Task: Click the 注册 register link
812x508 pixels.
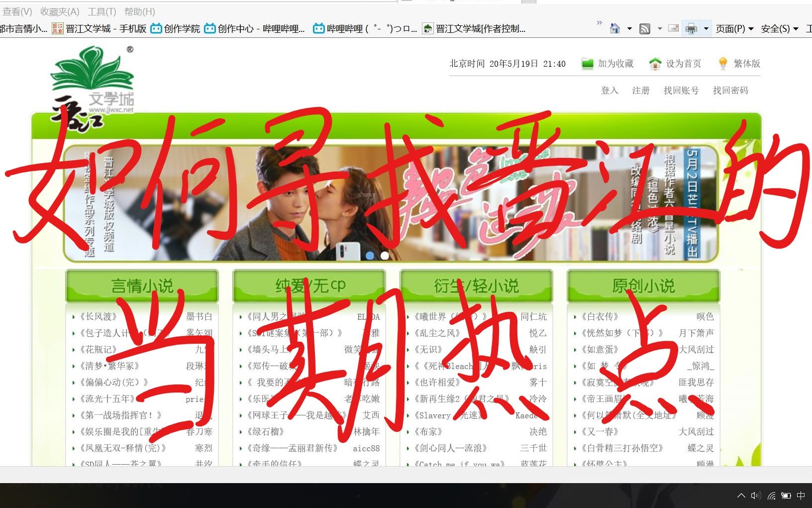Action: pyautogui.click(x=641, y=90)
